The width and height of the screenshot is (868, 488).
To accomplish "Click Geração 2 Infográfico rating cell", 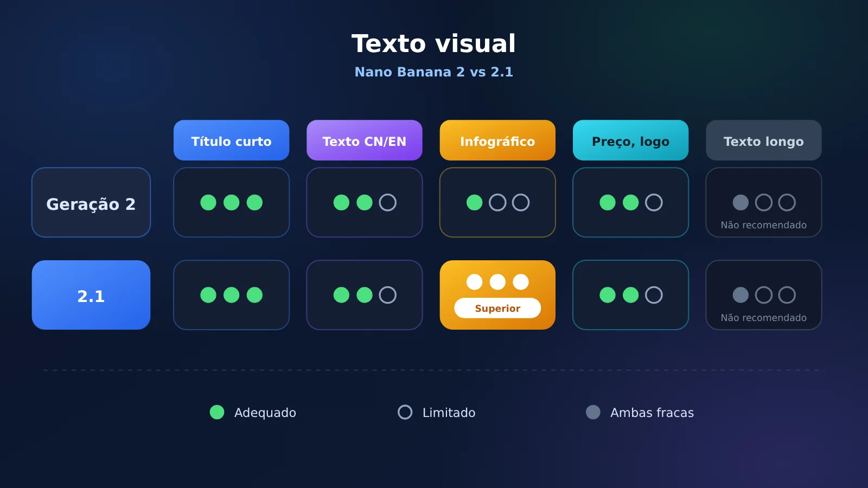I will tap(497, 202).
